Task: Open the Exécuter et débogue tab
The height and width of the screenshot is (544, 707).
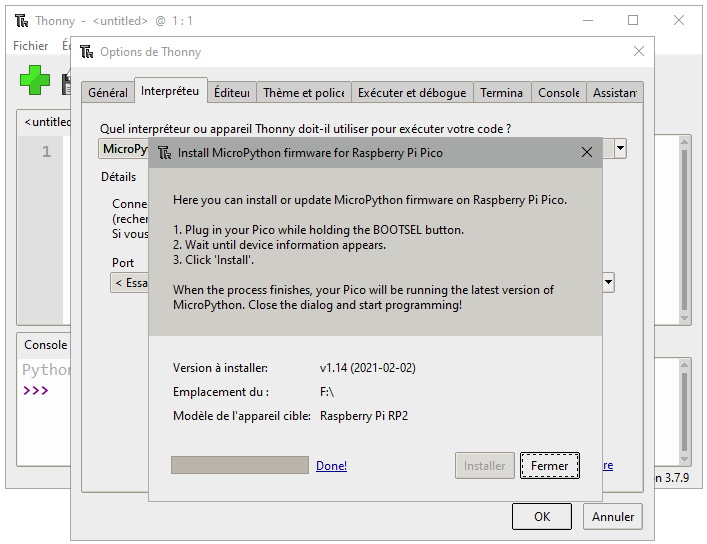Action: pos(412,93)
